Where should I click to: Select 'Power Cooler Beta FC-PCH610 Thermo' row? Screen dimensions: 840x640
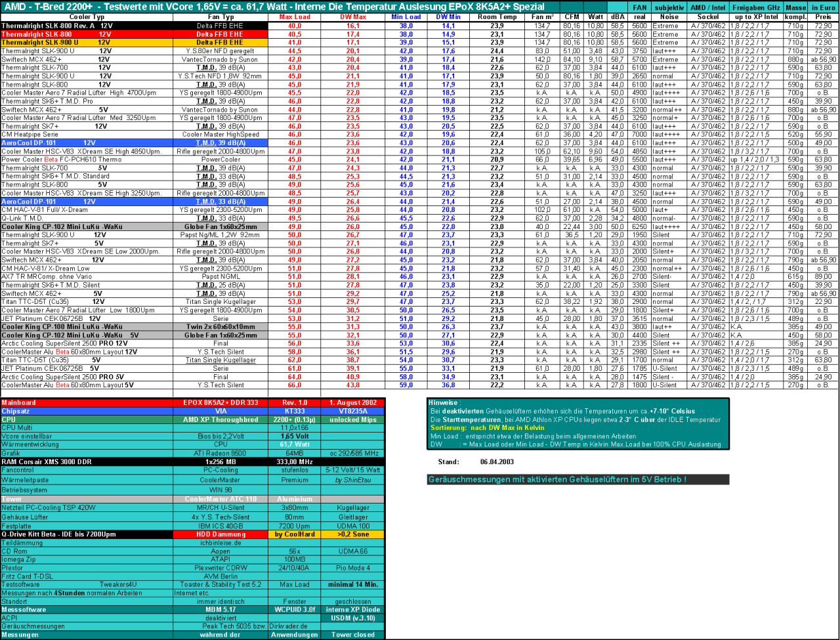[87, 160]
